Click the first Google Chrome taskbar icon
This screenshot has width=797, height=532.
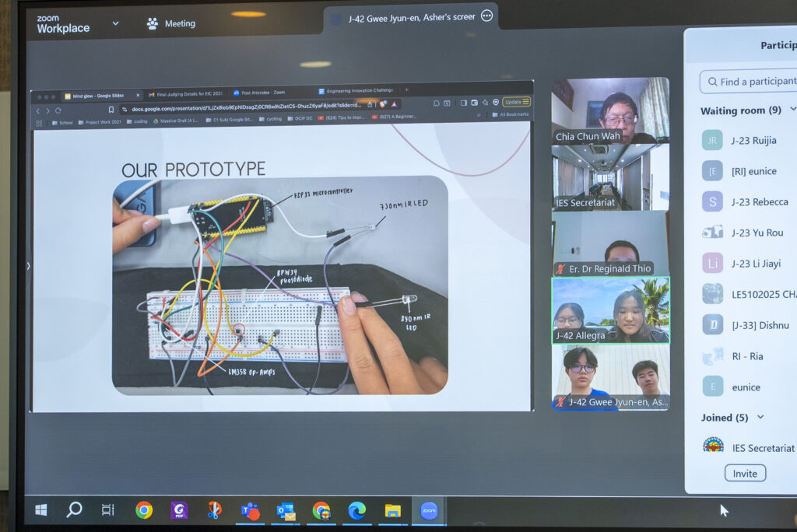click(x=144, y=510)
